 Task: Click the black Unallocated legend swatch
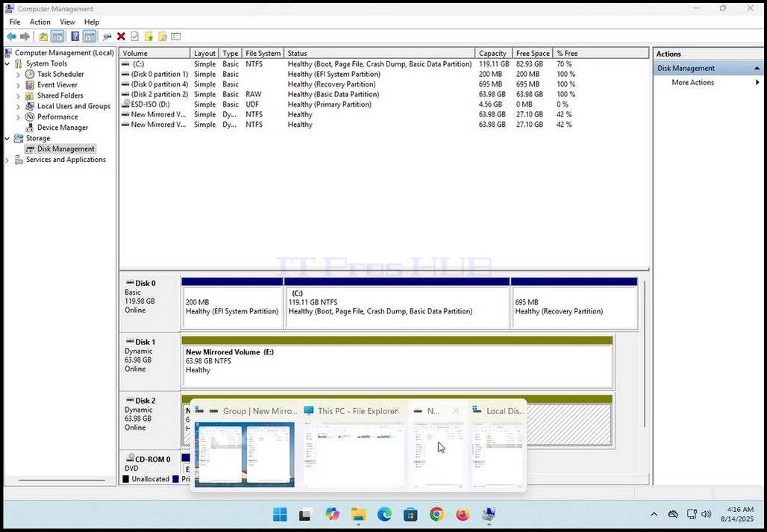[x=125, y=479]
